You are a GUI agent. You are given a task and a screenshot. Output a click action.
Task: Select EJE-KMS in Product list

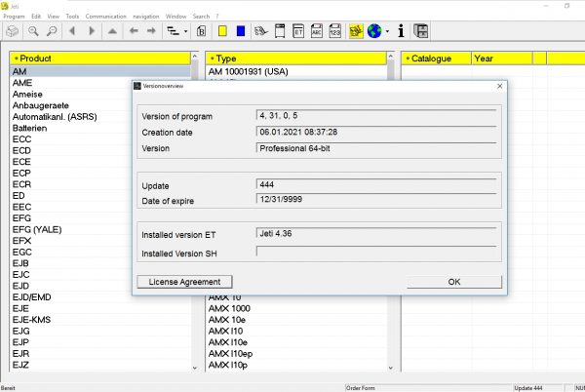pyautogui.click(x=31, y=320)
